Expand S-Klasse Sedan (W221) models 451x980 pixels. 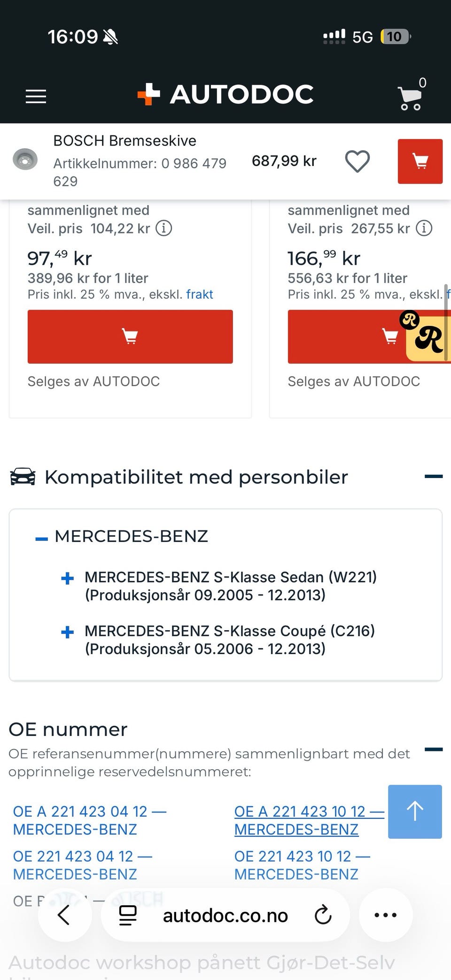[x=68, y=578]
